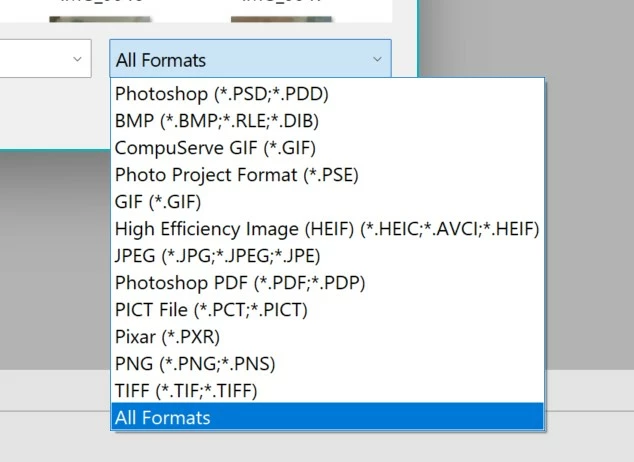Viewport: 634px width, 462px height.
Task: Choose plain GIF (*.GIF) entry
Action: pyautogui.click(x=328, y=202)
